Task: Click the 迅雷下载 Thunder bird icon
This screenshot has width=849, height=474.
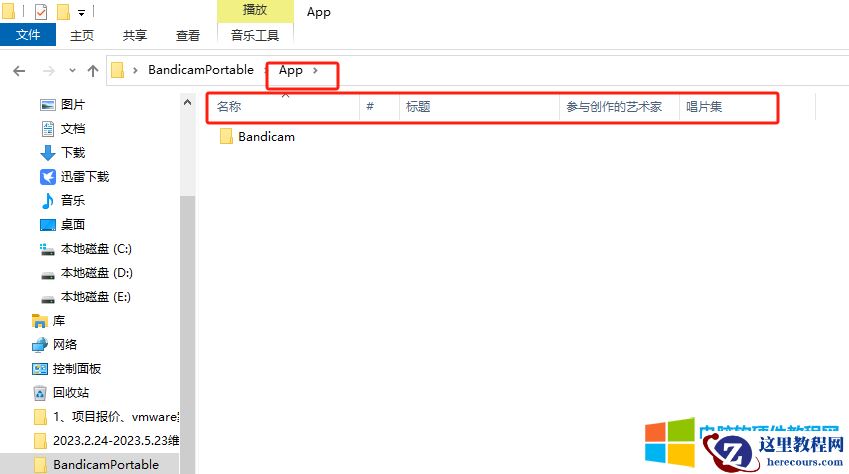Action: tap(48, 177)
